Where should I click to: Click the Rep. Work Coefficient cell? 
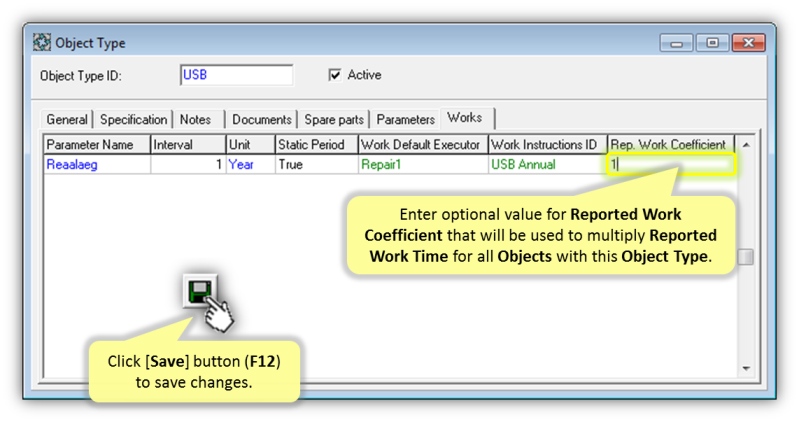pos(671,164)
